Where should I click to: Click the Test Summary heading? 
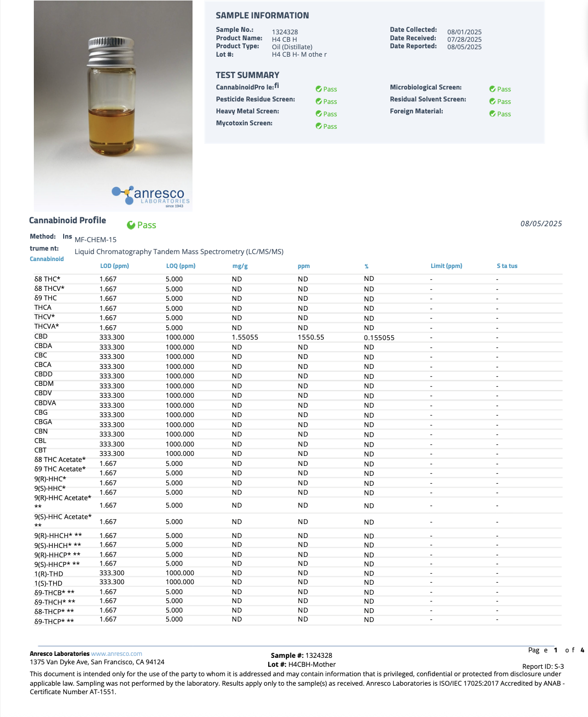pos(247,75)
